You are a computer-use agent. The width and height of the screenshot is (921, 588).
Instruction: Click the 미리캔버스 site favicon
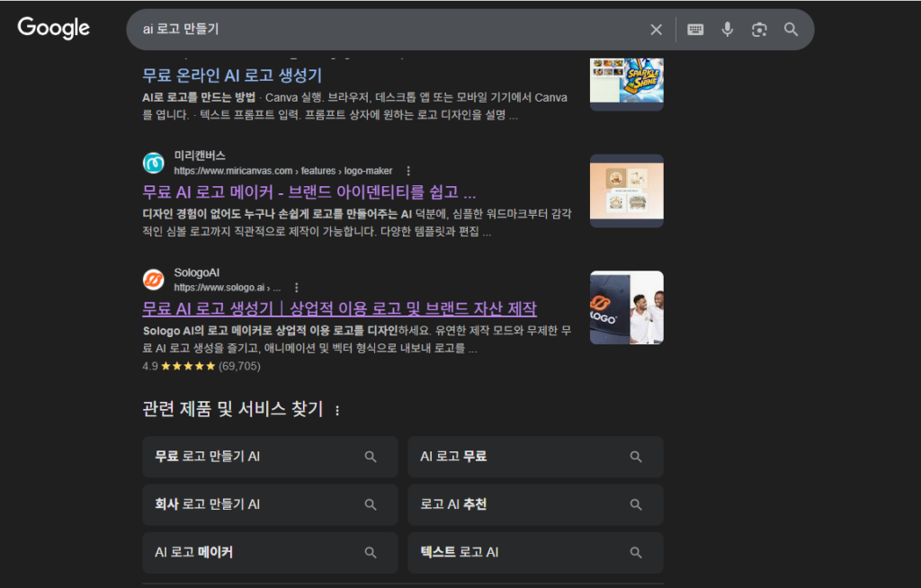coord(154,163)
